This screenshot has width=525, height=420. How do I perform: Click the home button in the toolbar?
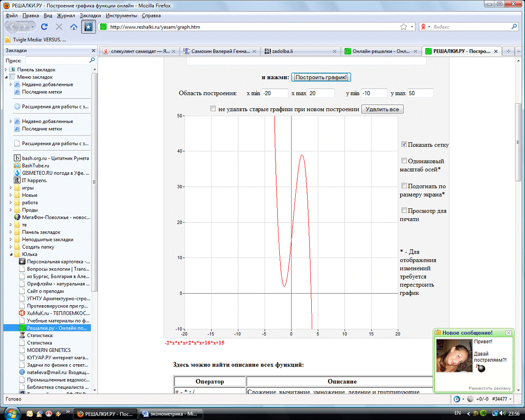click(x=74, y=27)
